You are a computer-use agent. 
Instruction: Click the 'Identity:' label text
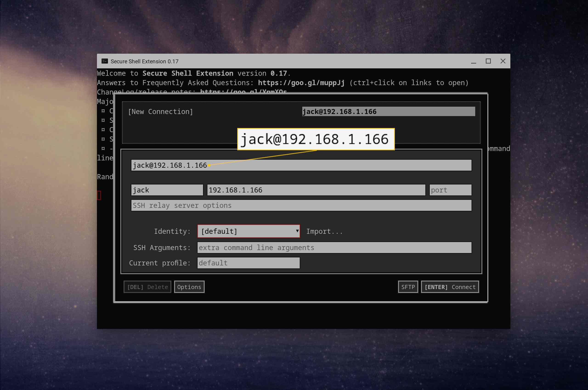pyautogui.click(x=172, y=231)
